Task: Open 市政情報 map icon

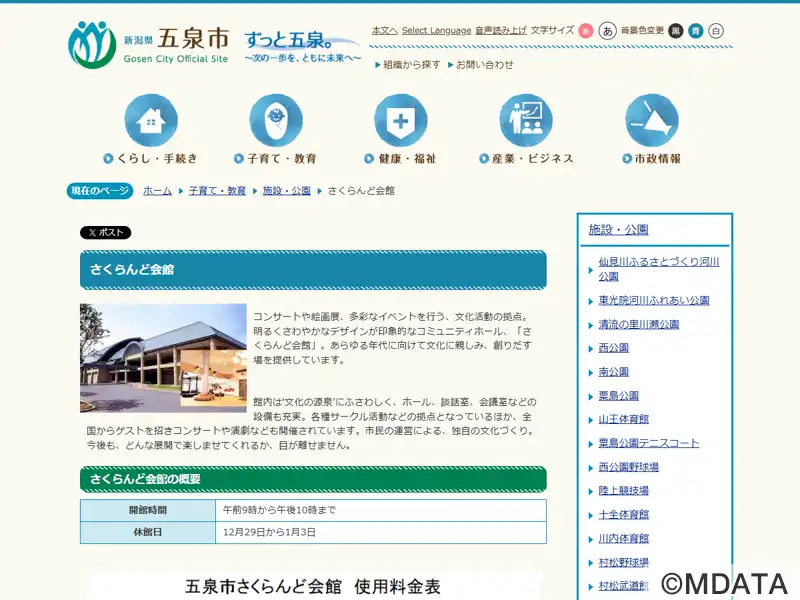Action: pos(652,120)
